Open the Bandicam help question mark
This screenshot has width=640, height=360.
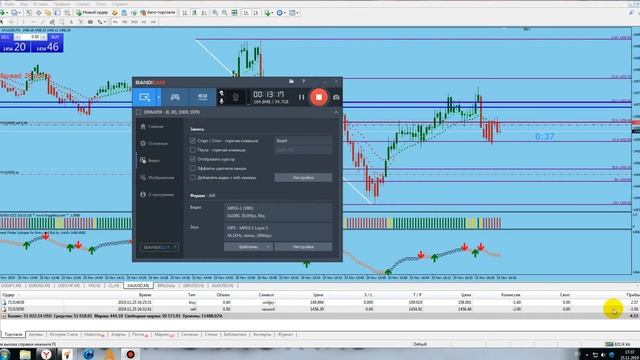[303, 82]
